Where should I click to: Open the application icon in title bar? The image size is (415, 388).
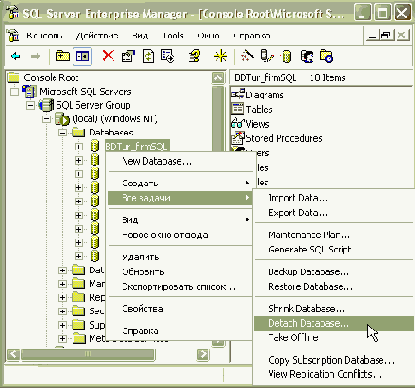pos(13,13)
